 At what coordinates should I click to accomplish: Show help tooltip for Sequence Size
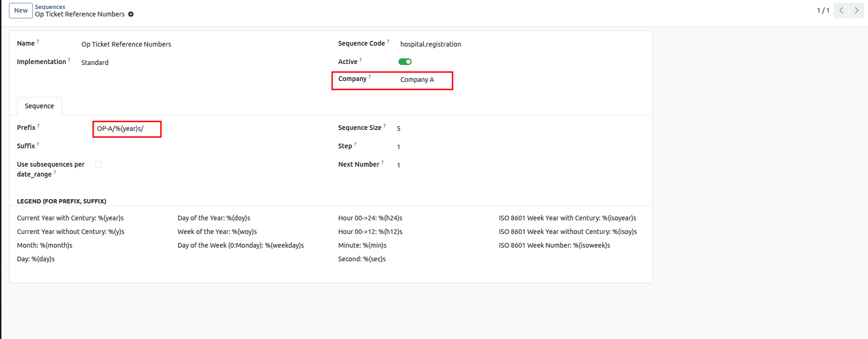[x=385, y=126]
